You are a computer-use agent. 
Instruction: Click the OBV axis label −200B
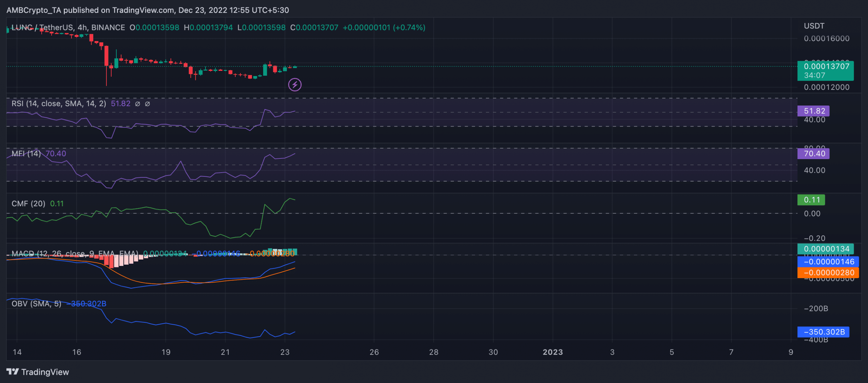point(816,309)
